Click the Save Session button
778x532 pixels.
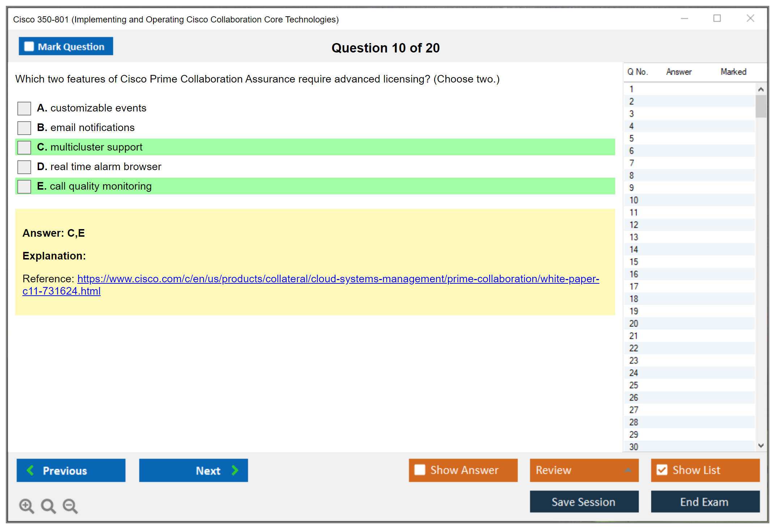point(584,502)
